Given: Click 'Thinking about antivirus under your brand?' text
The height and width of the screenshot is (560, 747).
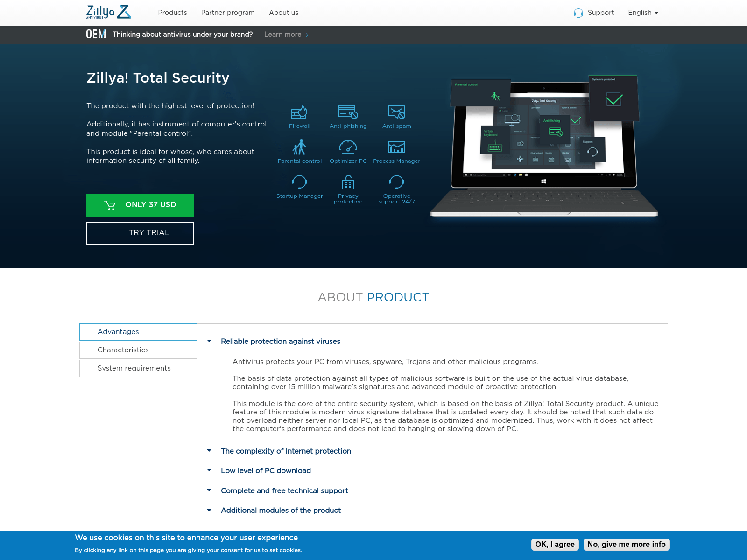Looking at the screenshot, I should (x=183, y=35).
